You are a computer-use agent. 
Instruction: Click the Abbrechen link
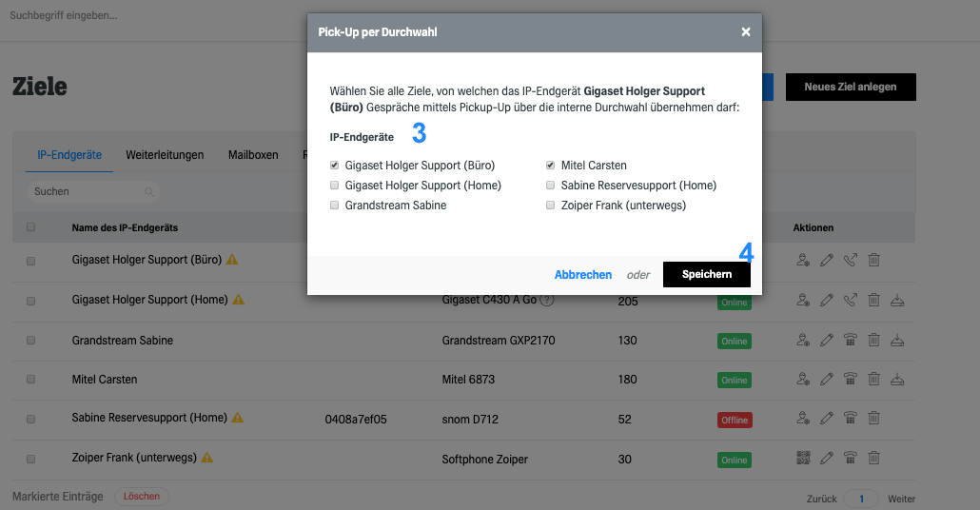tap(583, 274)
